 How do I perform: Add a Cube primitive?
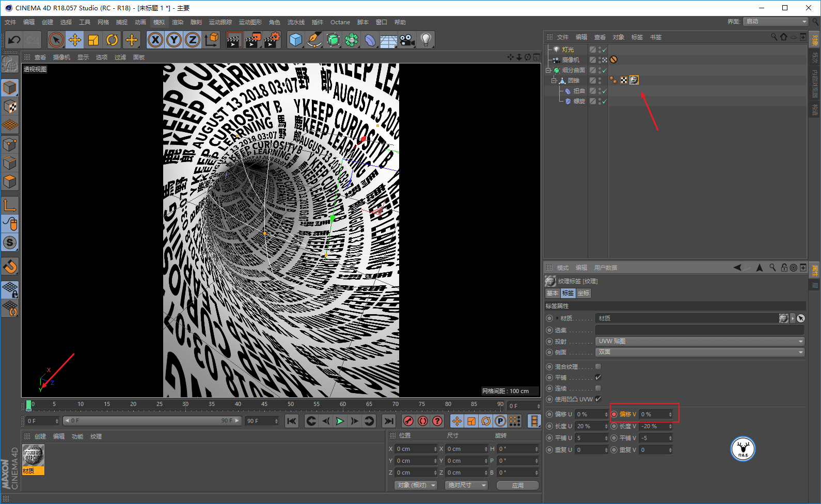[x=296, y=40]
